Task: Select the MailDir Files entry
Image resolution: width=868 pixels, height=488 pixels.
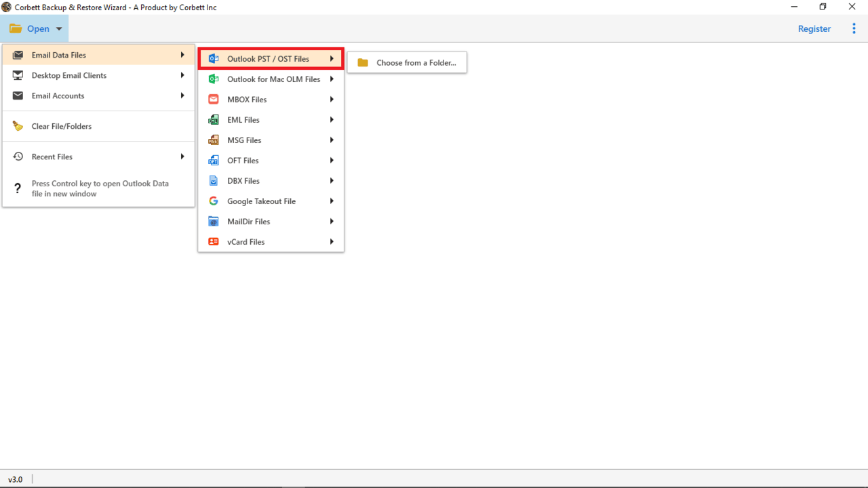Action: 271,222
